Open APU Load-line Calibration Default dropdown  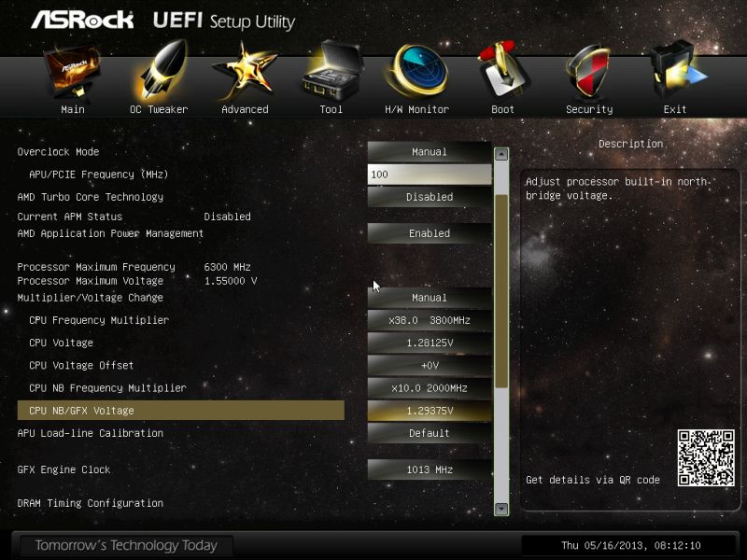pos(430,433)
